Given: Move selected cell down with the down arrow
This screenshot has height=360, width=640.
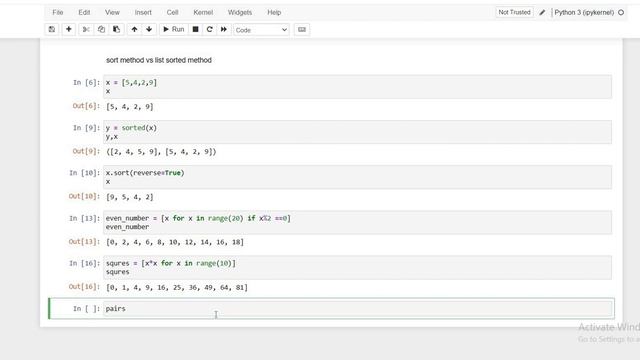Looking at the screenshot, I should pos(149,29).
